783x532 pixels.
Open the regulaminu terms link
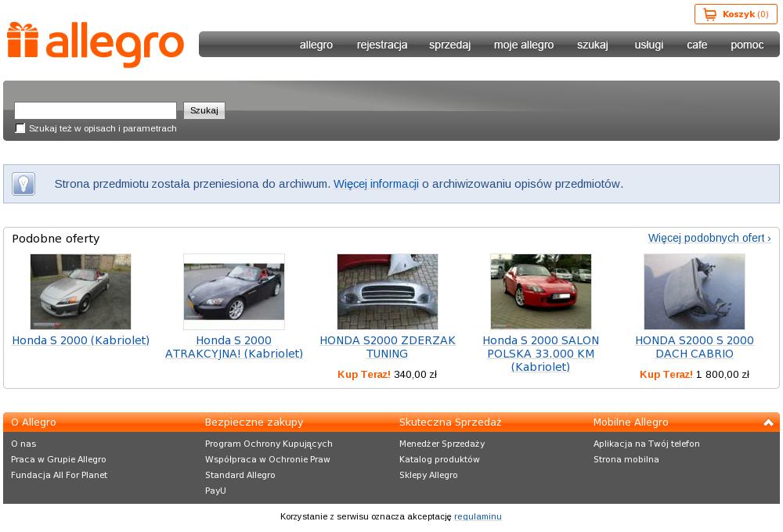478,516
